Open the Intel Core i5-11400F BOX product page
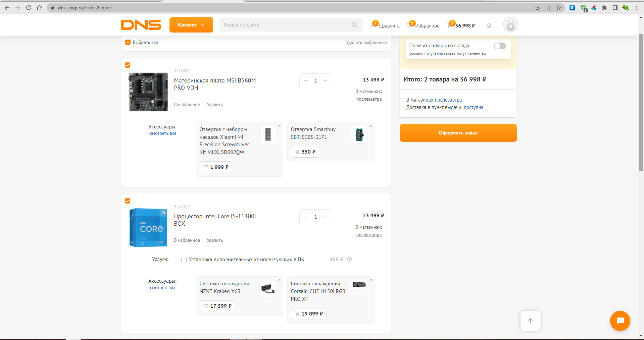Screen dimensions: 644x340 click(215, 220)
